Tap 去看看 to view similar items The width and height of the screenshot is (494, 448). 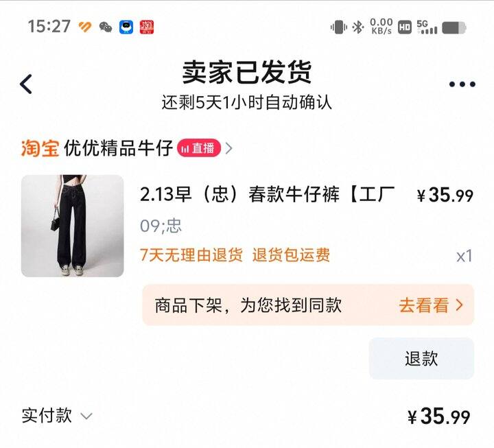(423, 305)
